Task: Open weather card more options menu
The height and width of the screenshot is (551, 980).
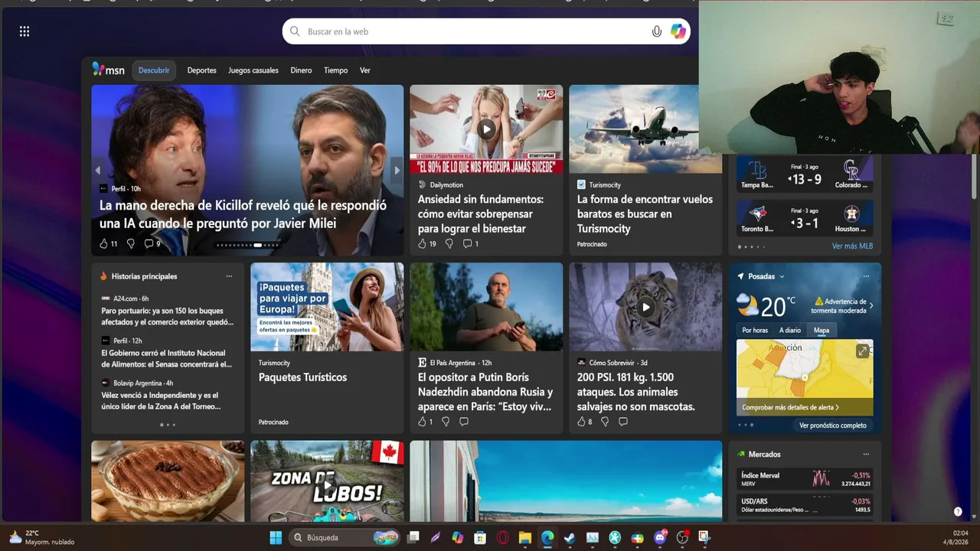Action: 866,276
